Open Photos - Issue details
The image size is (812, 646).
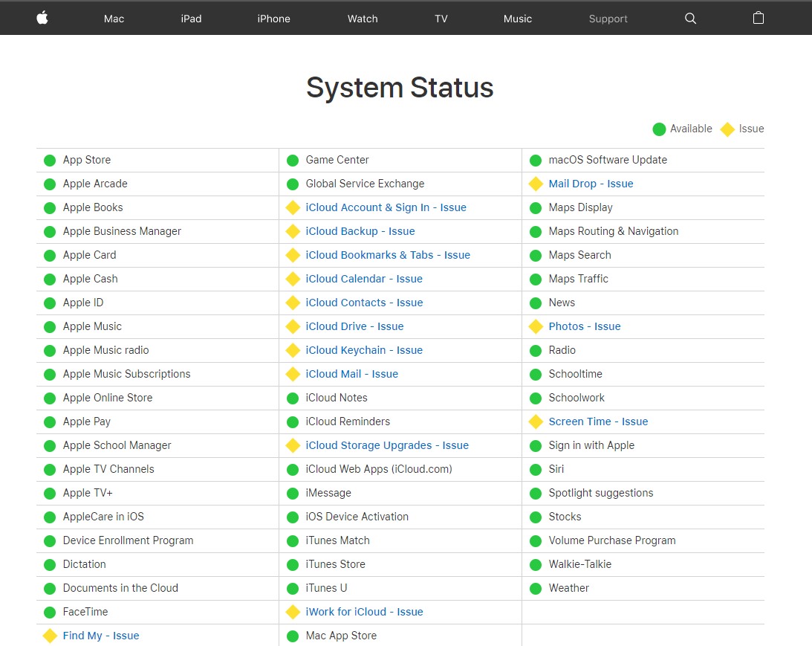pos(585,326)
